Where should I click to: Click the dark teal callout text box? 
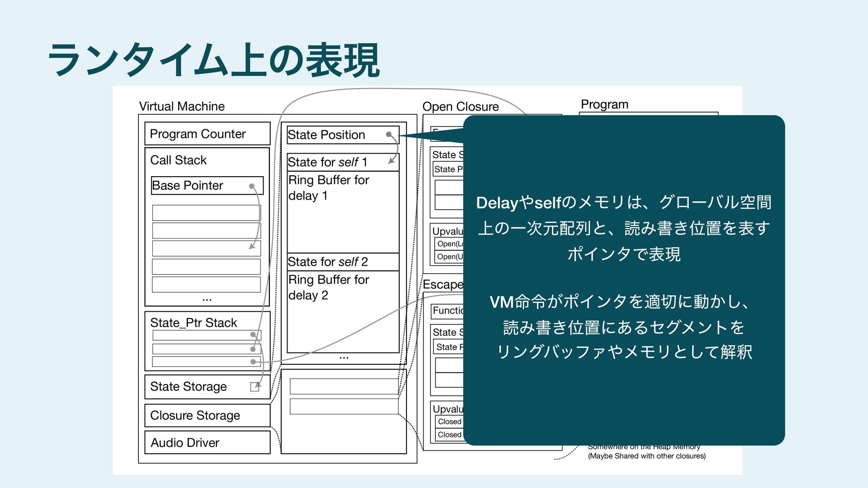point(624,280)
